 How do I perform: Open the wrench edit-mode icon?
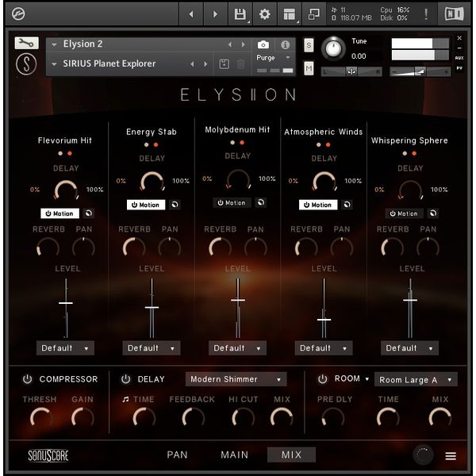click(x=27, y=44)
